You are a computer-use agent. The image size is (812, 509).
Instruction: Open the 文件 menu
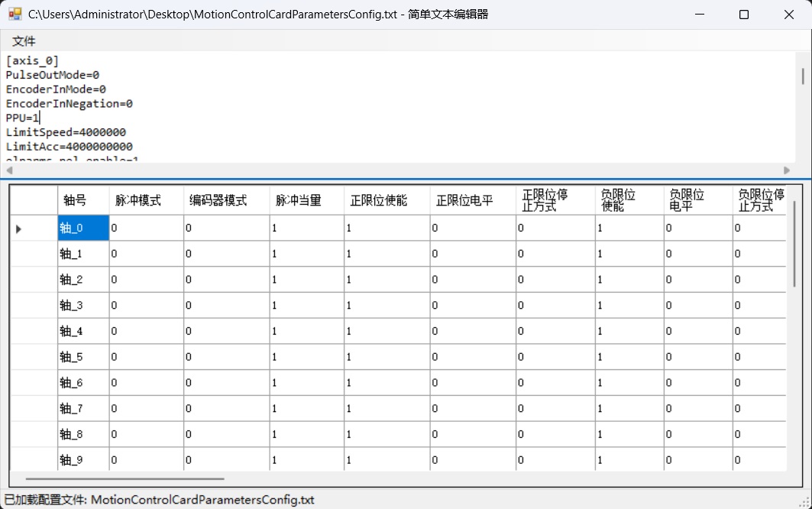(x=24, y=41)
